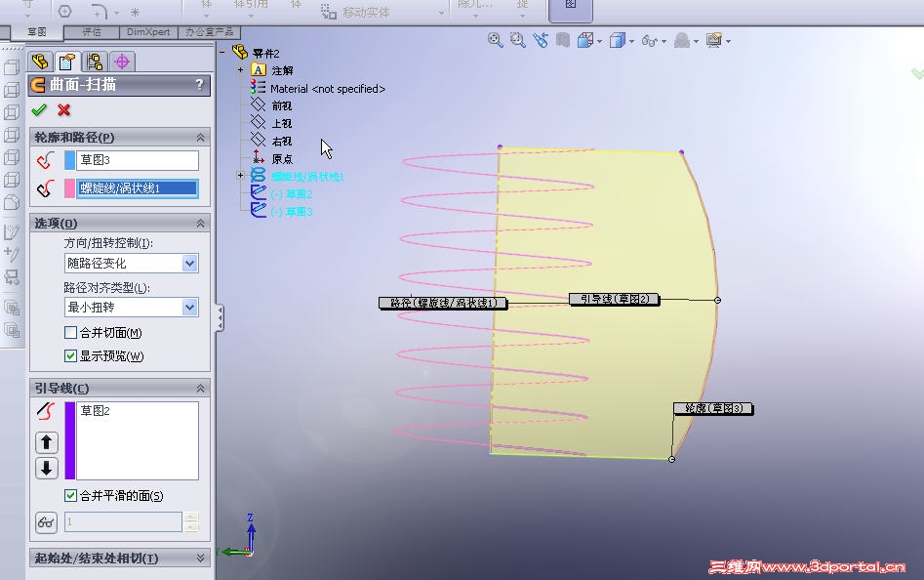The width and height of the screenshot is (924, 580).
Task: Select (-) 草图3 in design tree
Action: point(291,212)
